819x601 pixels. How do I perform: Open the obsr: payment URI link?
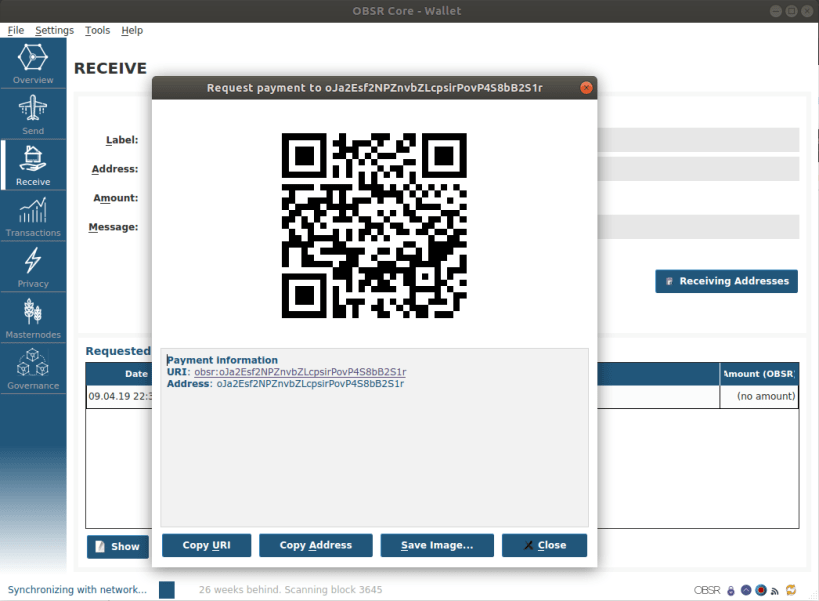pos(300,372)
